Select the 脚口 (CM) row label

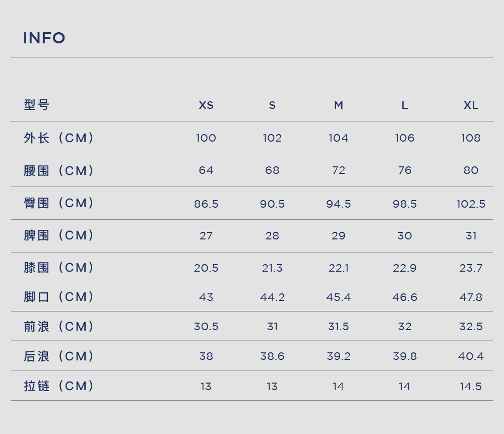59,297
